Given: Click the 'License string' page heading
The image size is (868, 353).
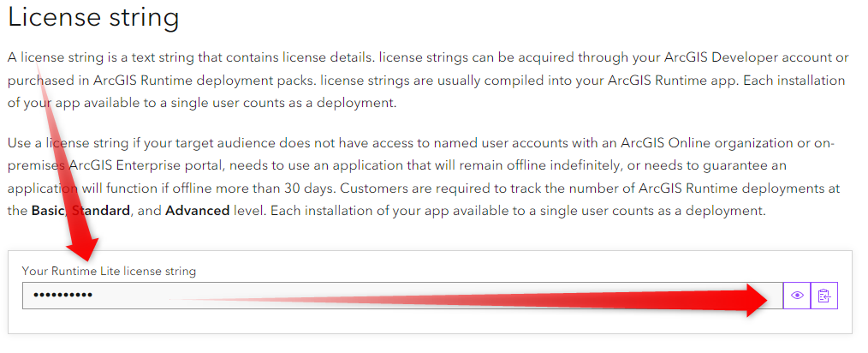Looking at the screenshot, I should coord(93,18).
